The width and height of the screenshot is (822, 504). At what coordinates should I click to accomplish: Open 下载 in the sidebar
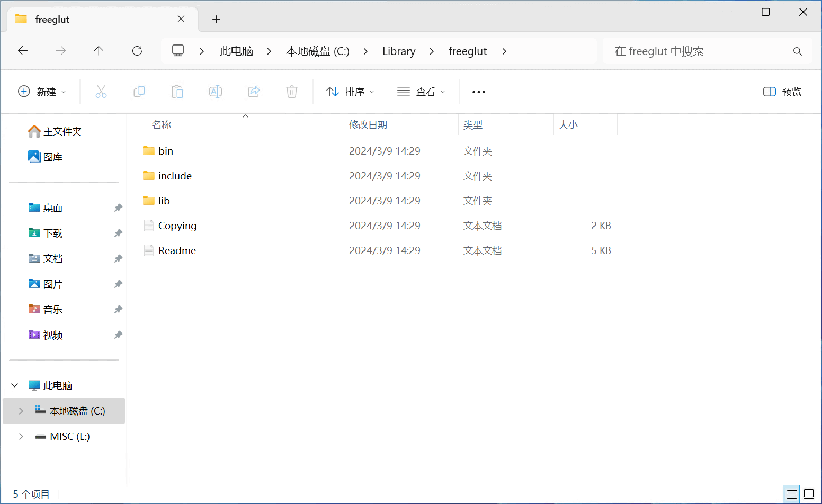pos(46,233)
